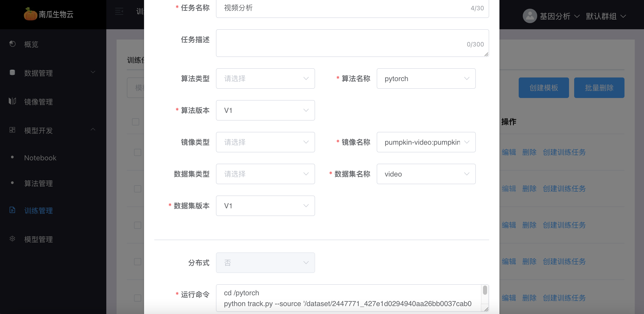The width and height of the screenshot is (644, 314).
Task: Open the 分布式 dropdown showing 否
Action: click(x=265, y=263)
